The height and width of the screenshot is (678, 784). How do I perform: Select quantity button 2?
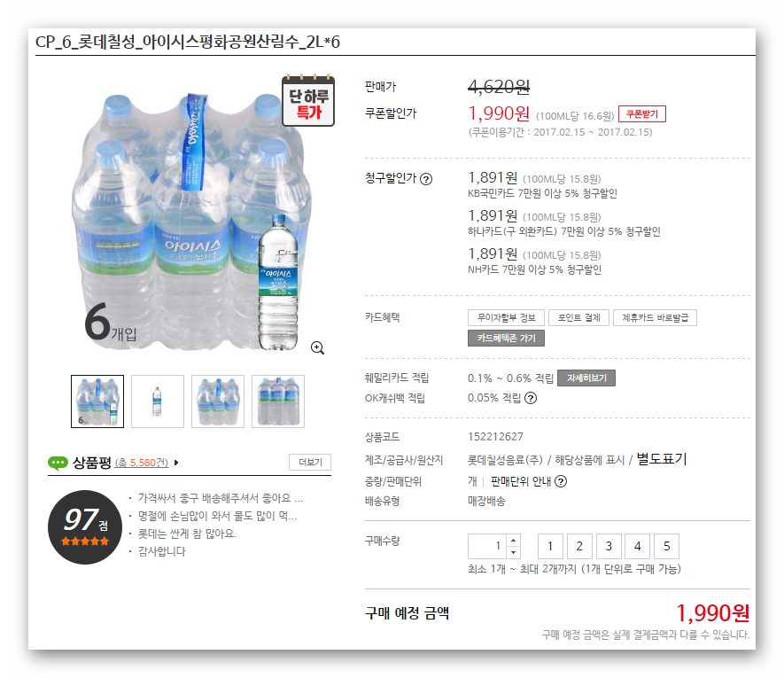579,547
